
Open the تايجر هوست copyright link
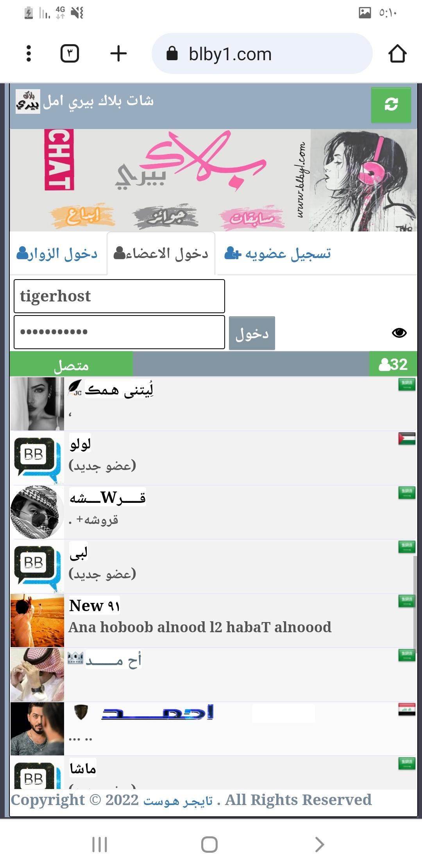(178, 800)
